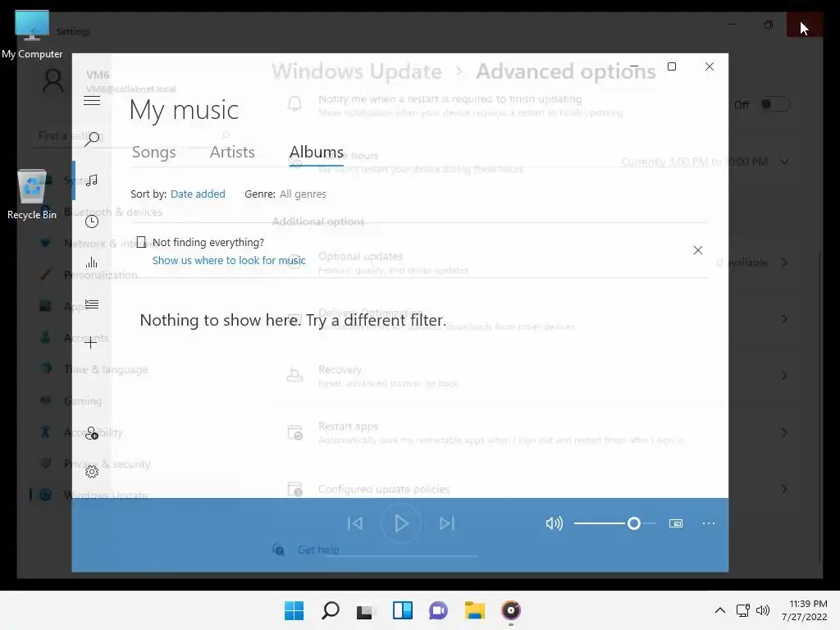Adjust the volume slider
This screenshot has width=840, height=630.
pos(615,523)
